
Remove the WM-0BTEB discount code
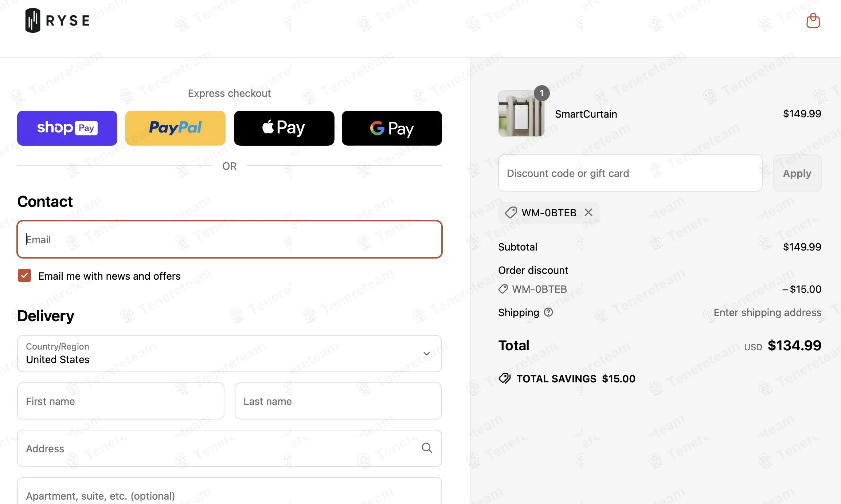tap(588, 212)
